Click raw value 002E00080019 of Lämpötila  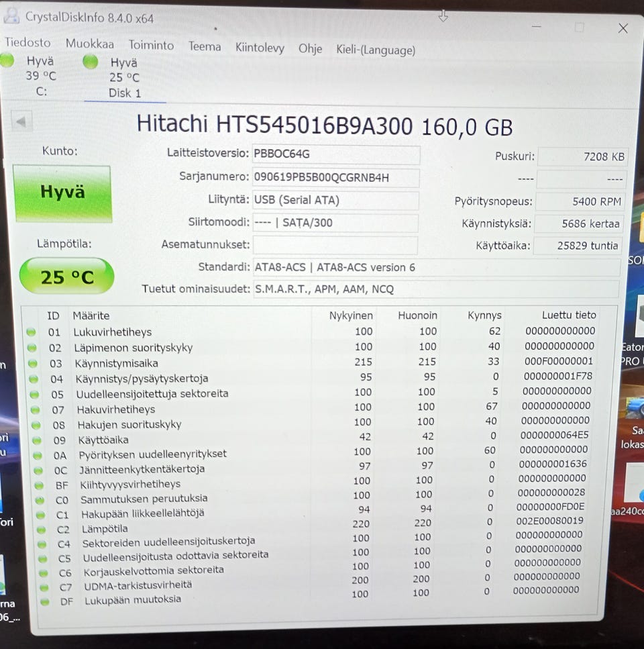[549, 520]
